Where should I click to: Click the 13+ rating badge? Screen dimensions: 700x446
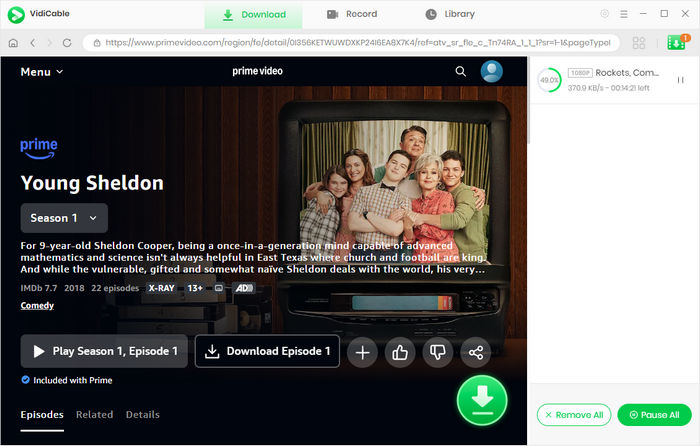click(195, 288)
